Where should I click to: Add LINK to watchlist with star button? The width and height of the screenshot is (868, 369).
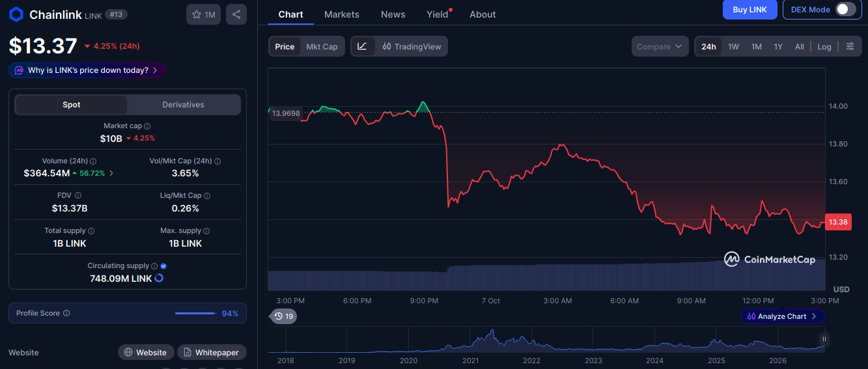point(203,14)
